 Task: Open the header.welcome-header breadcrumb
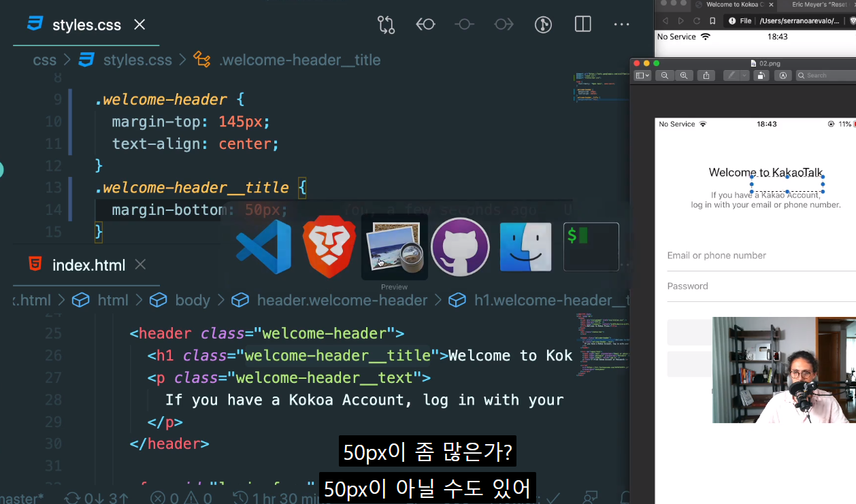click(x=342, y=300)
